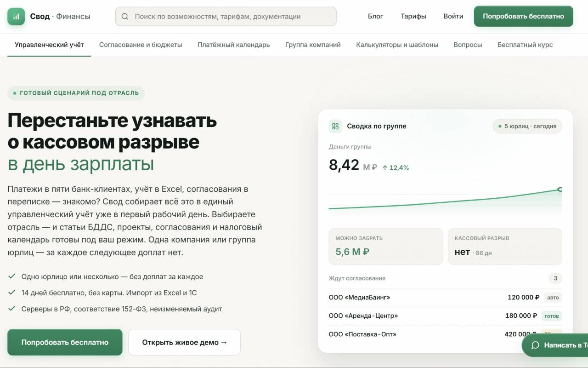Click the checkmark beside Серверы в РФ
Screen dimensions: 588x368
click(12, 309)
